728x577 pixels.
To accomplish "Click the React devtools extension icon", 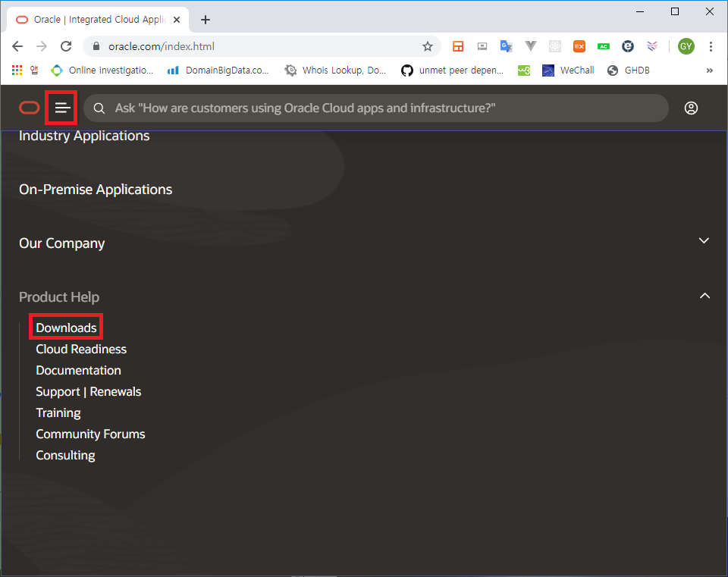I will pyautogui.click(x=555, y=46).
